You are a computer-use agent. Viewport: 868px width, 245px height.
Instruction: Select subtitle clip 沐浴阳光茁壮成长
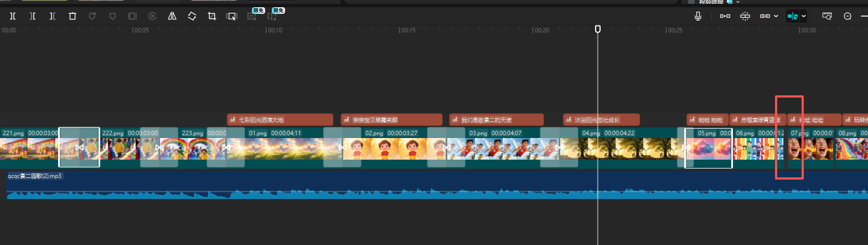[x=601, y=120]
